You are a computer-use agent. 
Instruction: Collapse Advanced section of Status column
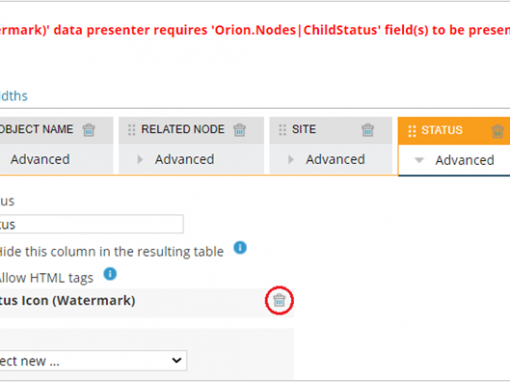[x=419, y=160]
